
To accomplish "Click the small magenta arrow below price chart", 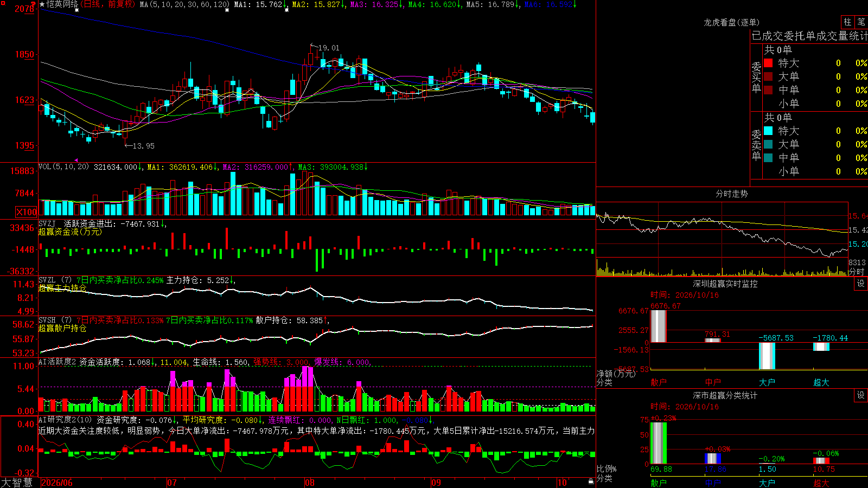I will (76, 160).
